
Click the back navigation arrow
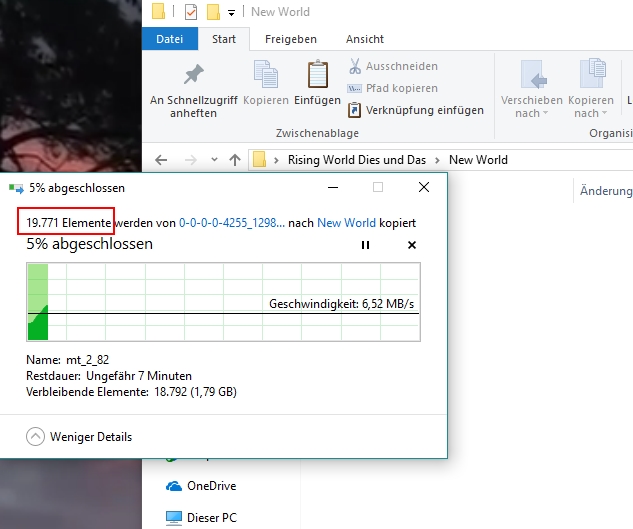click(162, 160)
